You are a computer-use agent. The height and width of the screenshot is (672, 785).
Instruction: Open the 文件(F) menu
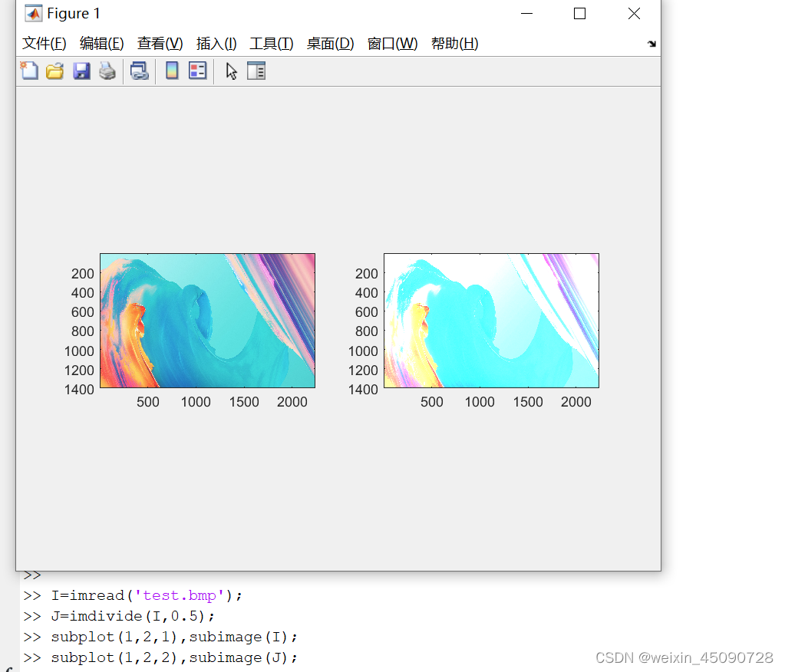(x=44, y=44)
